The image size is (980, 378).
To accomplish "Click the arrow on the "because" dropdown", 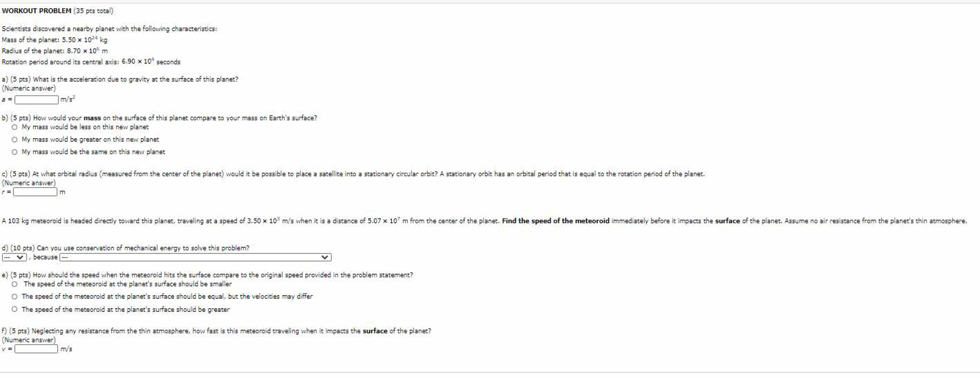I will pyautogui.click(x=325, y=257).
